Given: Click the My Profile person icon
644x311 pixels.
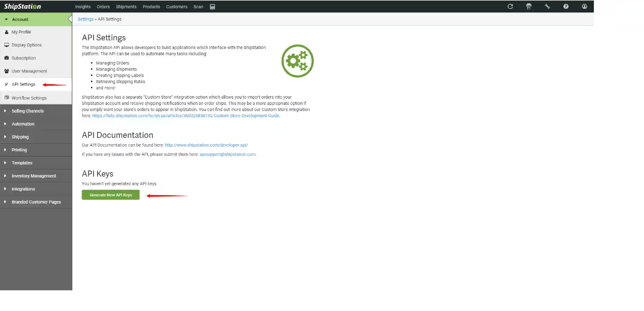Looking at the screenshot, I should click(6, 32).
